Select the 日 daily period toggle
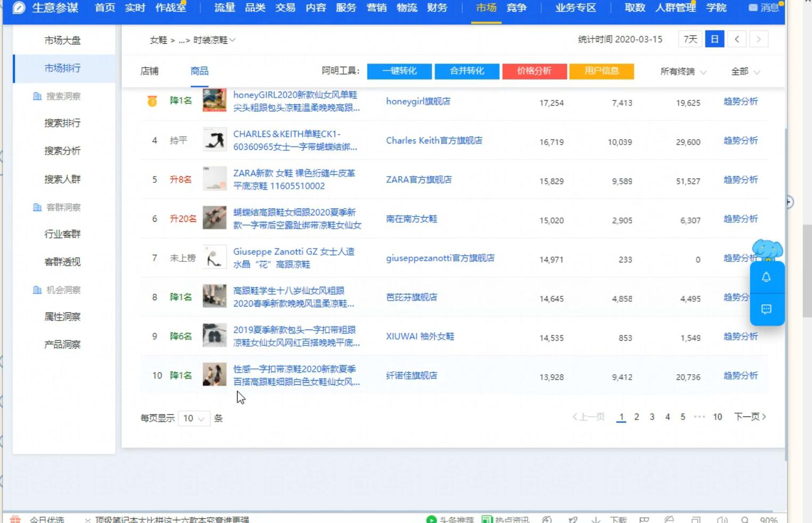This screenshot has width=812, height=523. (714, 39)
